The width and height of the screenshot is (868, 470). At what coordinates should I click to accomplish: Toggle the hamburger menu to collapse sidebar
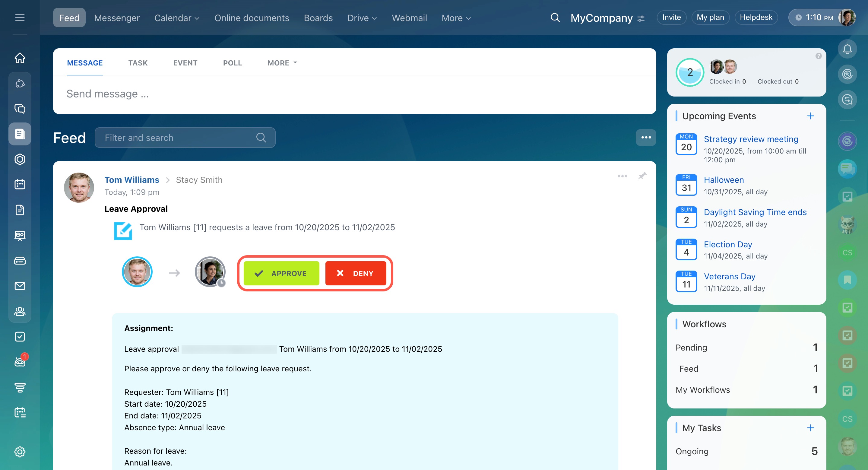[x=20, y=17]
